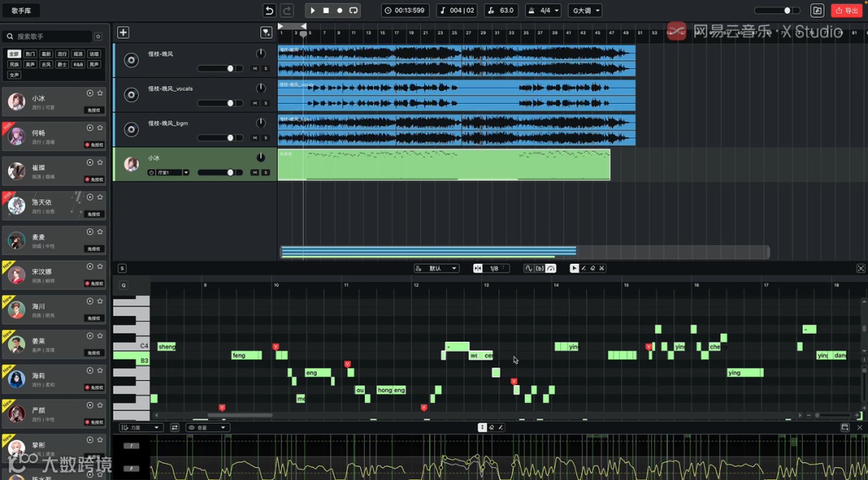Select the 热门 category tag
Image resolution: width=868 pixels, height=480 pixels.
tap(31, 54)
